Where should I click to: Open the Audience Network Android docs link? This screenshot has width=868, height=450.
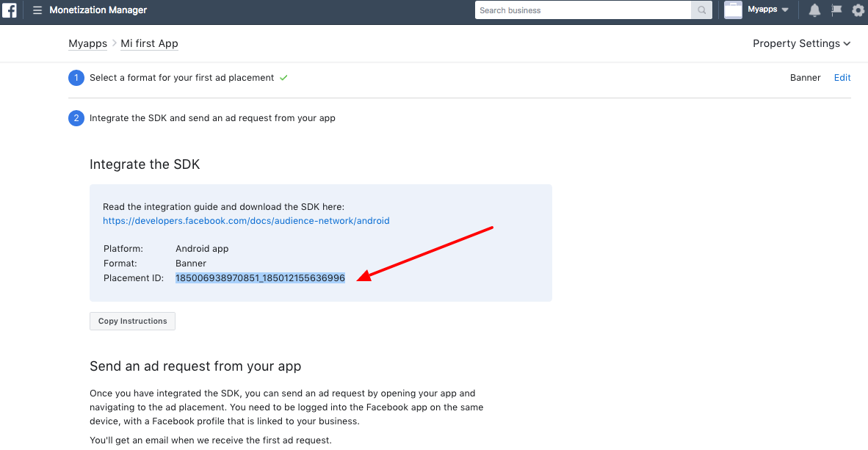click(x=246, y=221)
